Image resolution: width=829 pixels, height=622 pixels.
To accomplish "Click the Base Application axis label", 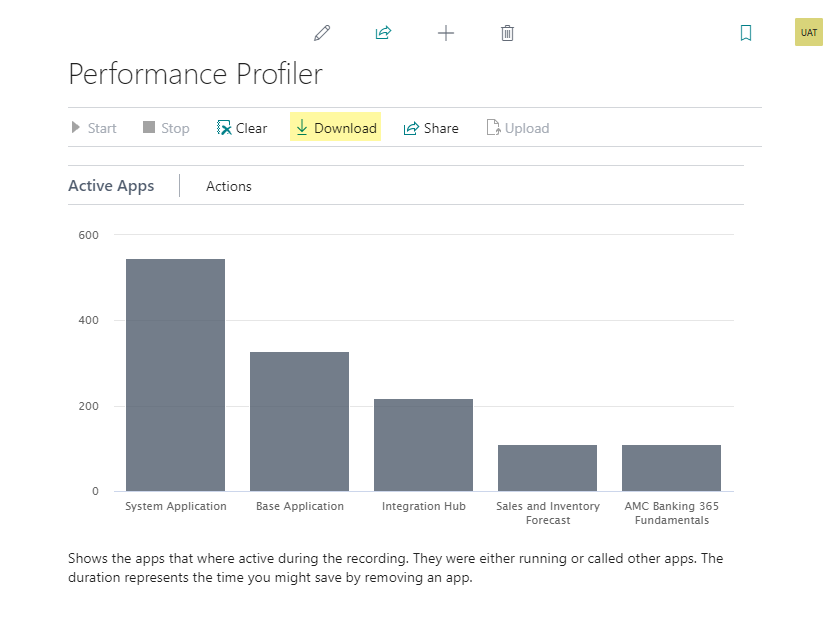I will [300, 506].
